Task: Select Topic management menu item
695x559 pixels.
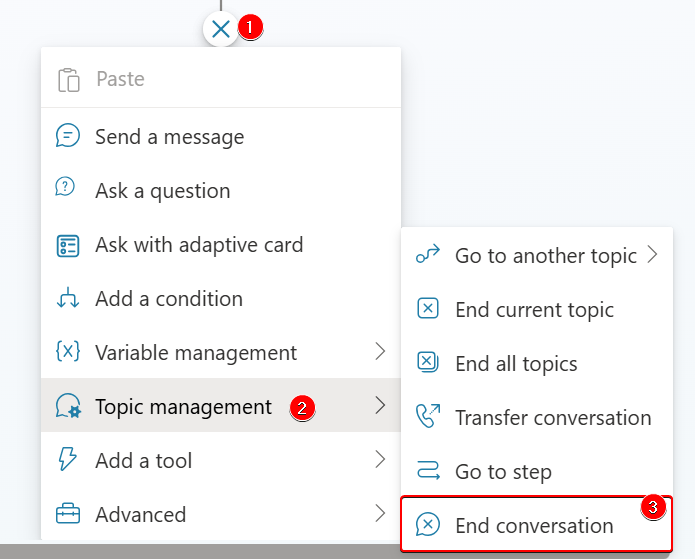Action: 183,407
